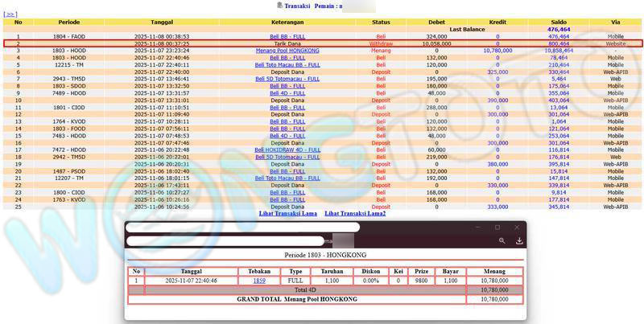The image size is (644, 324).
Task: Click the Keterangan column header
Action: point(287,22)
